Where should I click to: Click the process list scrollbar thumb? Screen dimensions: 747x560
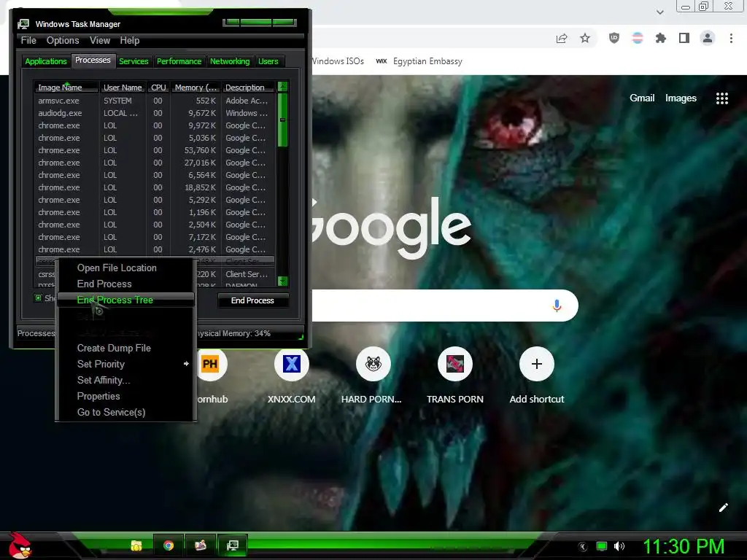point(282,120)
